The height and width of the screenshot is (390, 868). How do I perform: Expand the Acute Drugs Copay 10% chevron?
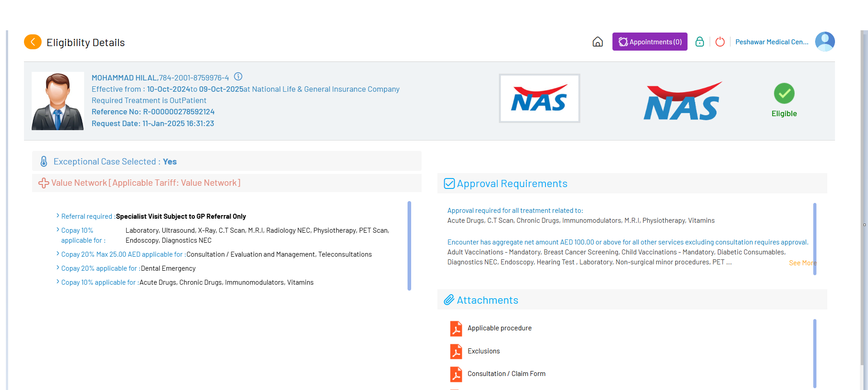(58, 282)
